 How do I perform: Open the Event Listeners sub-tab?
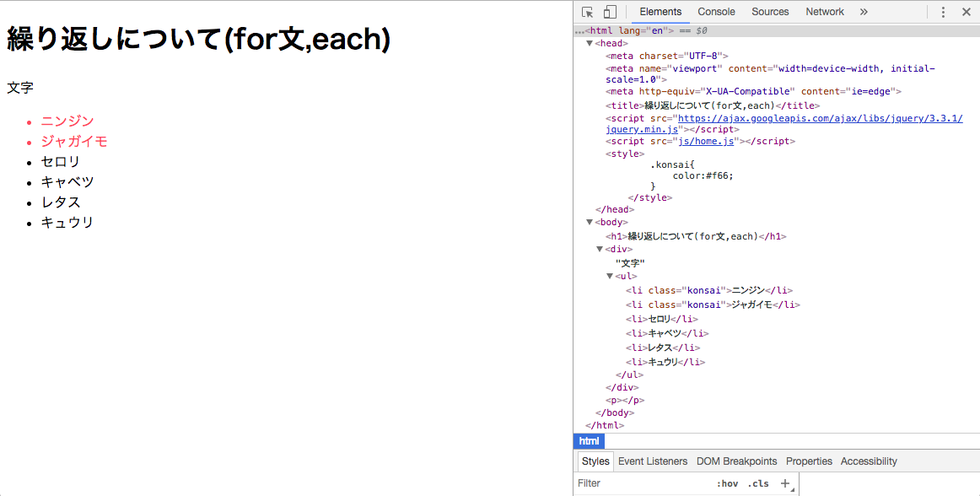653,461
